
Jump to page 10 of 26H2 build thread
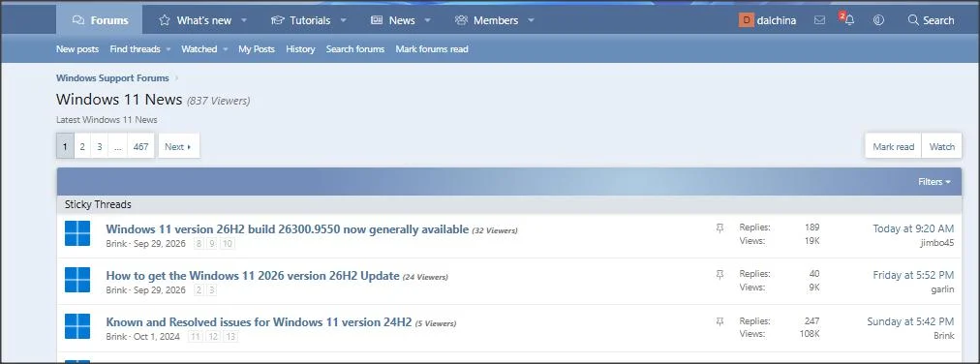point(228,244)
